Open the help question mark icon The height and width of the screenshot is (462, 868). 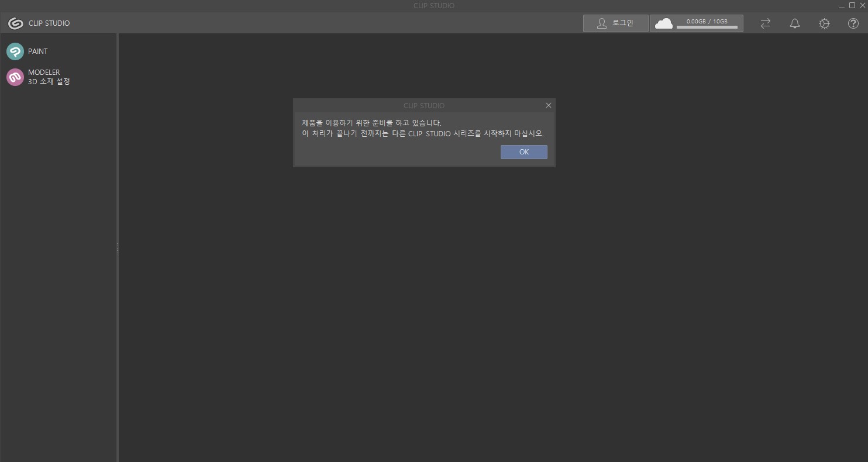[x=853, y=23]
